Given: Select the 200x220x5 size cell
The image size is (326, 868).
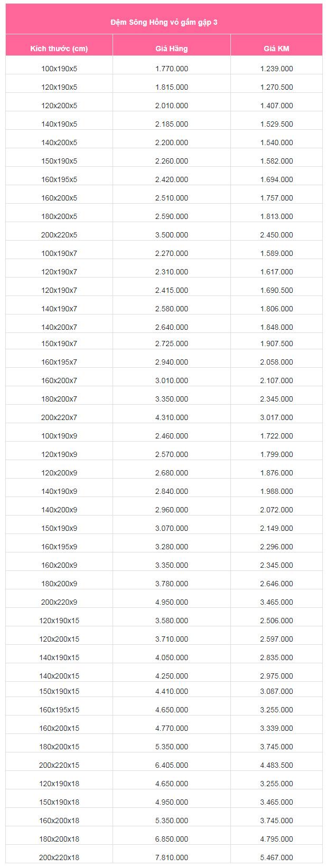Looking at the screenshot, I should (x=59, y=235).
